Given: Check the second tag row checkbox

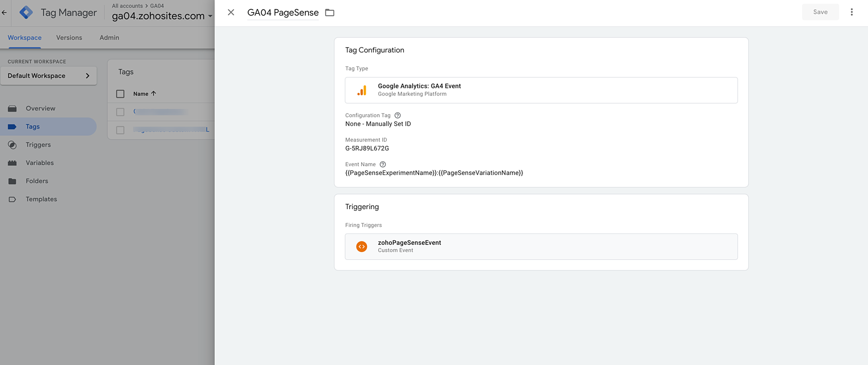Looking at the screenshot, I should pos(120,130).
